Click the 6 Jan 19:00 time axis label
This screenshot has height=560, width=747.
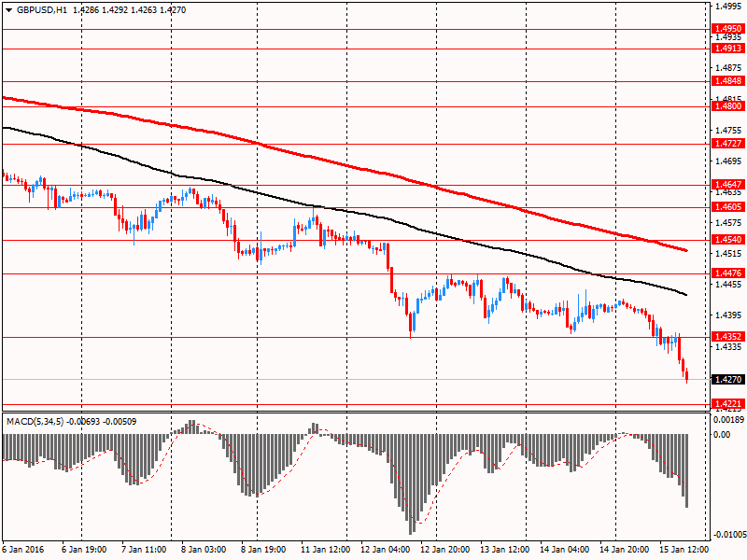point(84,550)
